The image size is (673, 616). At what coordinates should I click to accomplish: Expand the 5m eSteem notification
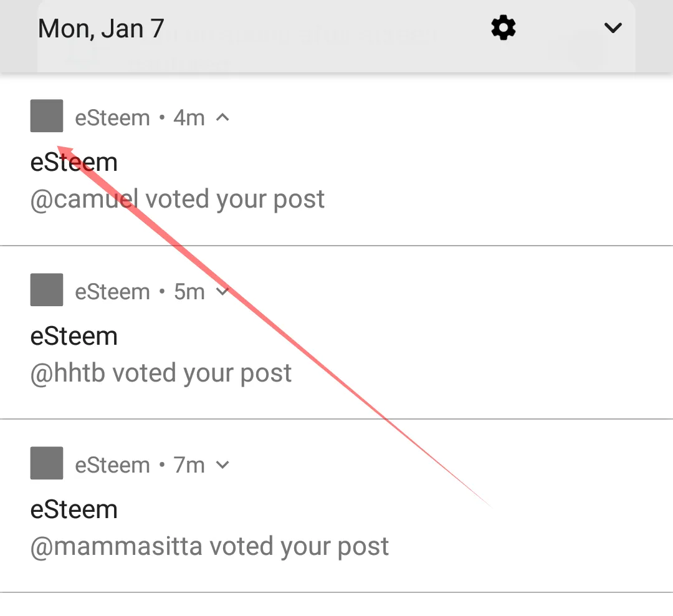[x=222, y=291]
